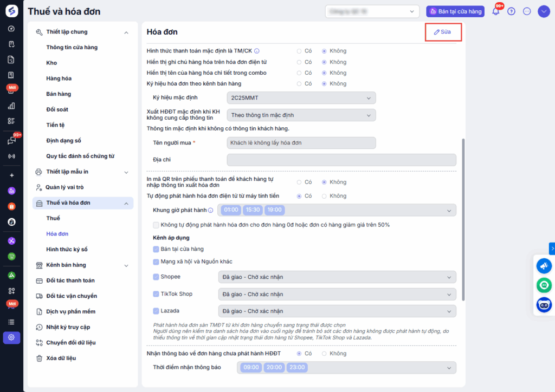The height and width of the screenshot is (392, 555).
Task: Click the Địa chỉ input field
Action: click(341, 160)
